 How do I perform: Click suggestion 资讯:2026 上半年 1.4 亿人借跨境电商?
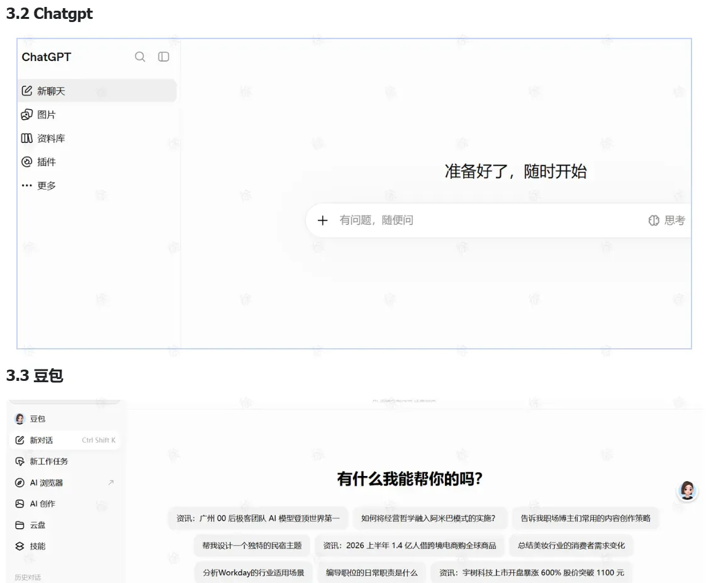410,545
